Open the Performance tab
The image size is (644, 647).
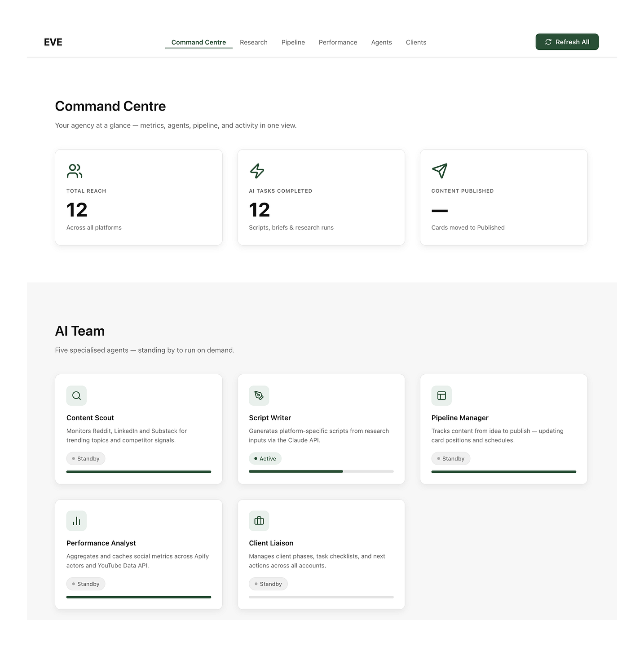point(338,42)
